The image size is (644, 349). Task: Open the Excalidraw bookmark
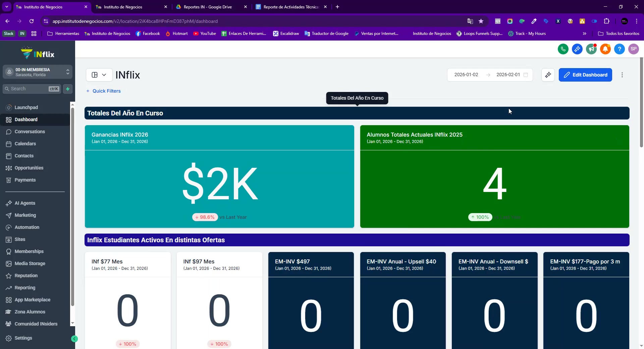click(286, 34)
